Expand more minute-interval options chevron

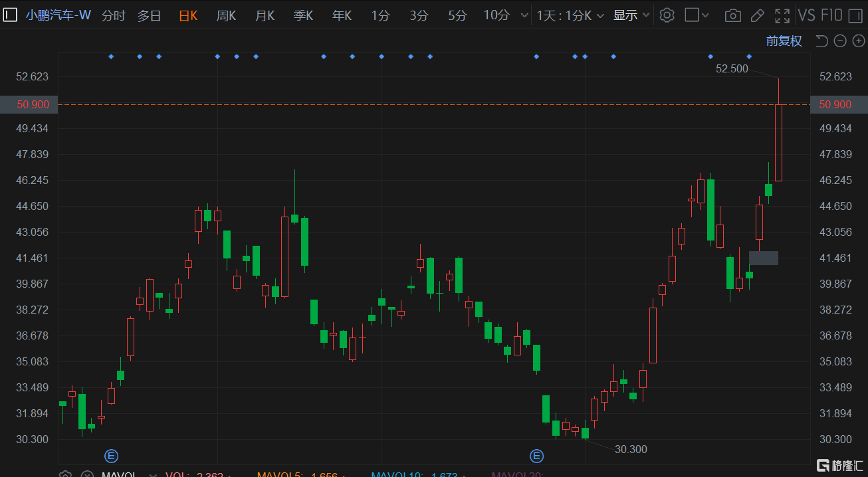[x=524, y=15]
